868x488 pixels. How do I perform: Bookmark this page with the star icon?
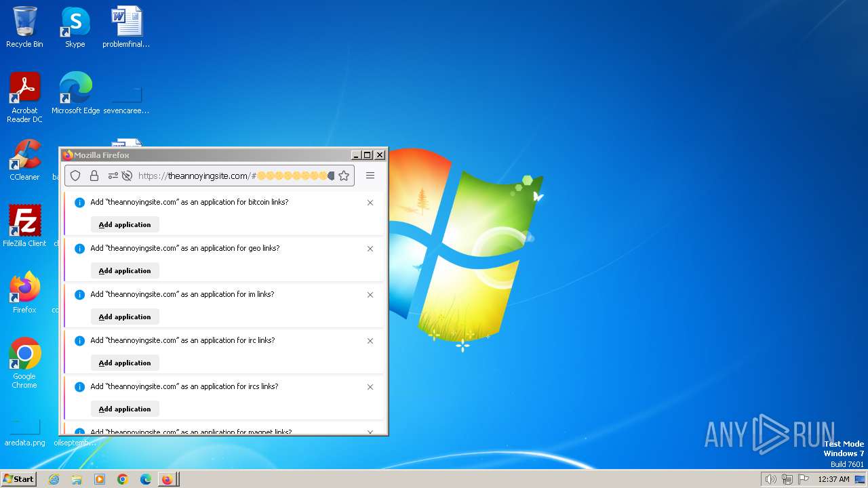click(344, 176)
